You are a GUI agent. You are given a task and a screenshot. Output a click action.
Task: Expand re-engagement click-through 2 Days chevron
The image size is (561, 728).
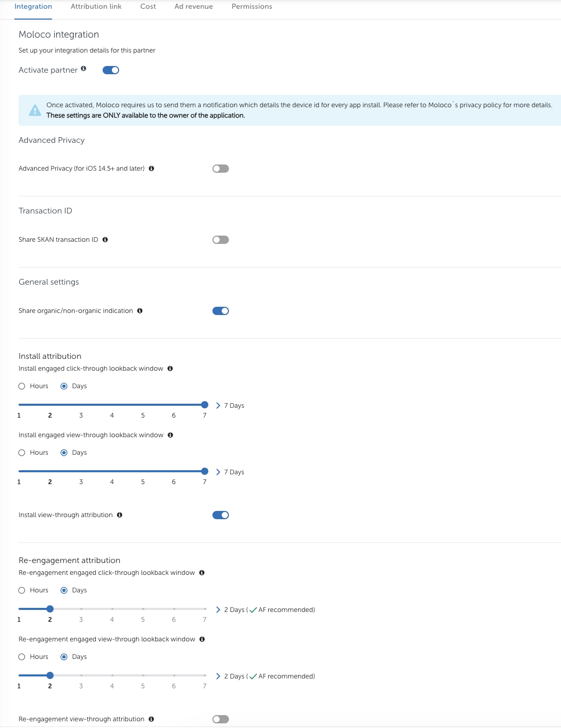(x=218, y=610)
